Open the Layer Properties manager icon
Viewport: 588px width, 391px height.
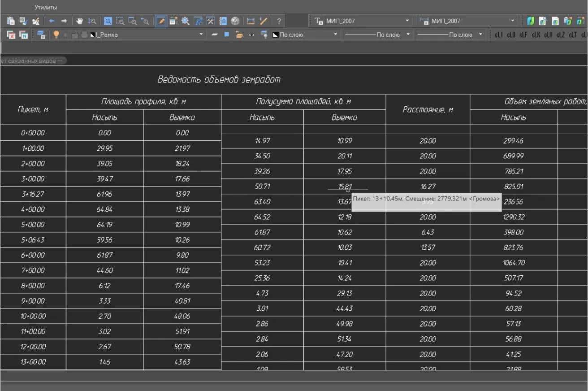pos(41,35)
